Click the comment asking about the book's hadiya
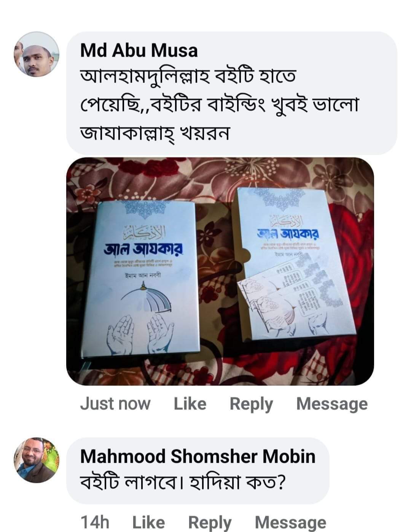This screenshot has width=411, height=532. [182, 483]
